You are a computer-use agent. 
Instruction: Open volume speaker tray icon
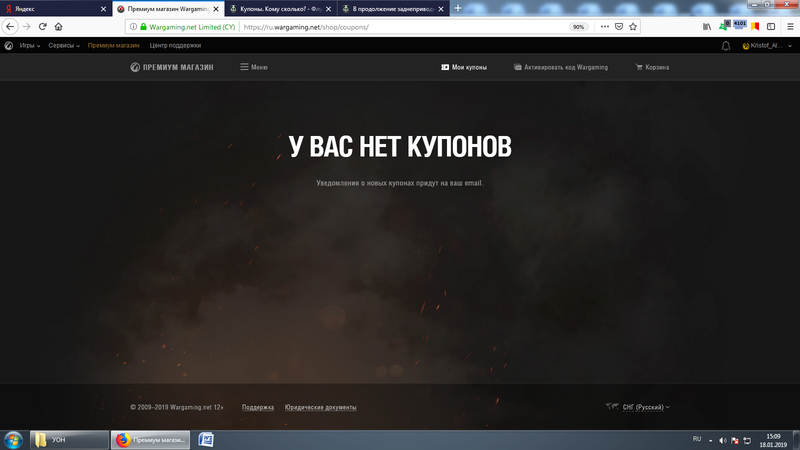(x=722, y=440)
